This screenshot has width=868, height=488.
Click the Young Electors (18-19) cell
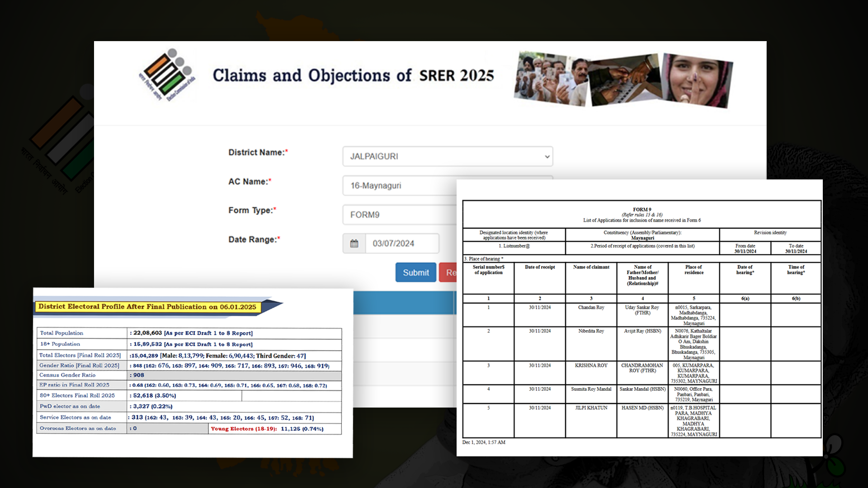[267, 429]
